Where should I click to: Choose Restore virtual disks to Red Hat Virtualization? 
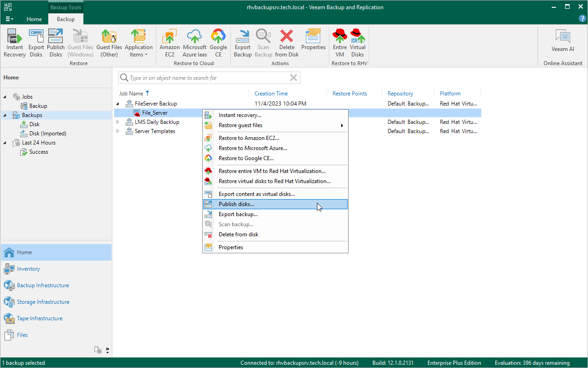(x=275, y=181)
